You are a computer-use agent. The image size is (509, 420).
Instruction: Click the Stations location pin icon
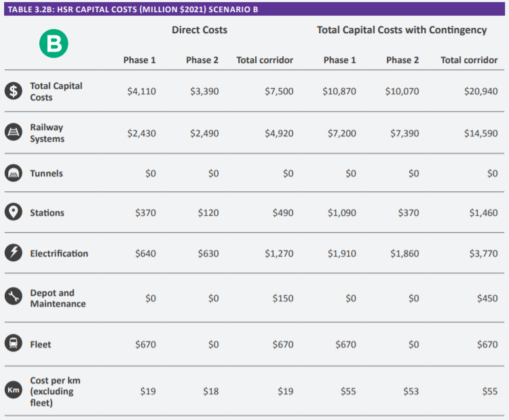point(14,213)
